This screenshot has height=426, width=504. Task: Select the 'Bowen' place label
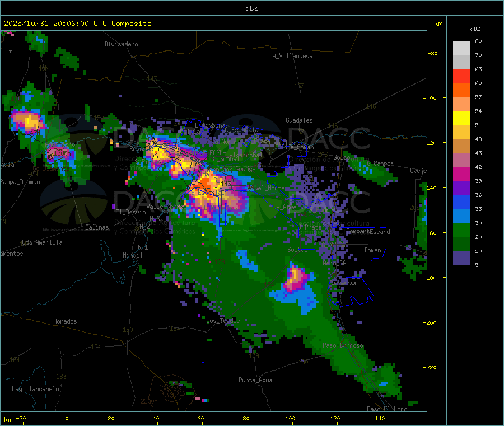pyautogui.click(x=373, y=250)
